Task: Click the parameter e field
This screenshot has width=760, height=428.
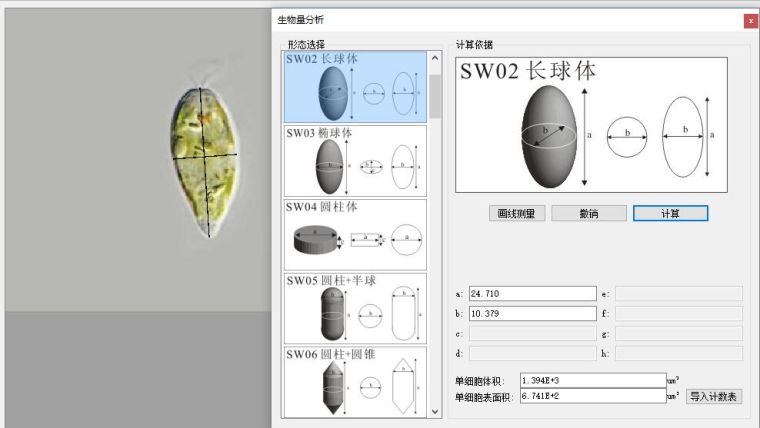Action: point(678,293)
